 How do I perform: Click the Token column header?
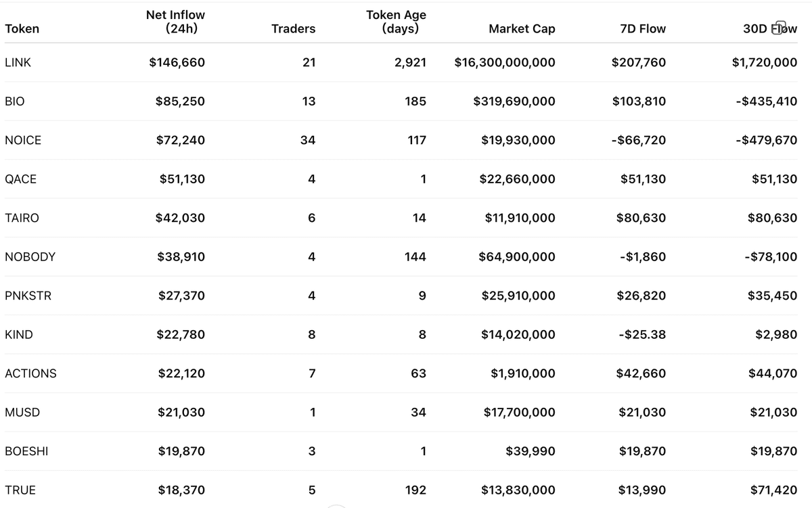22,28
